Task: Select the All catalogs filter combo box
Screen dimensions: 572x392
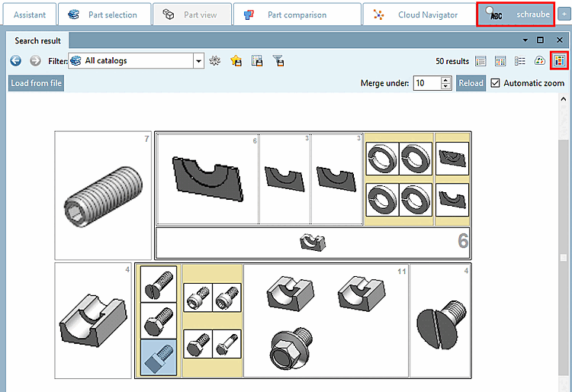Action: [136, 61]
